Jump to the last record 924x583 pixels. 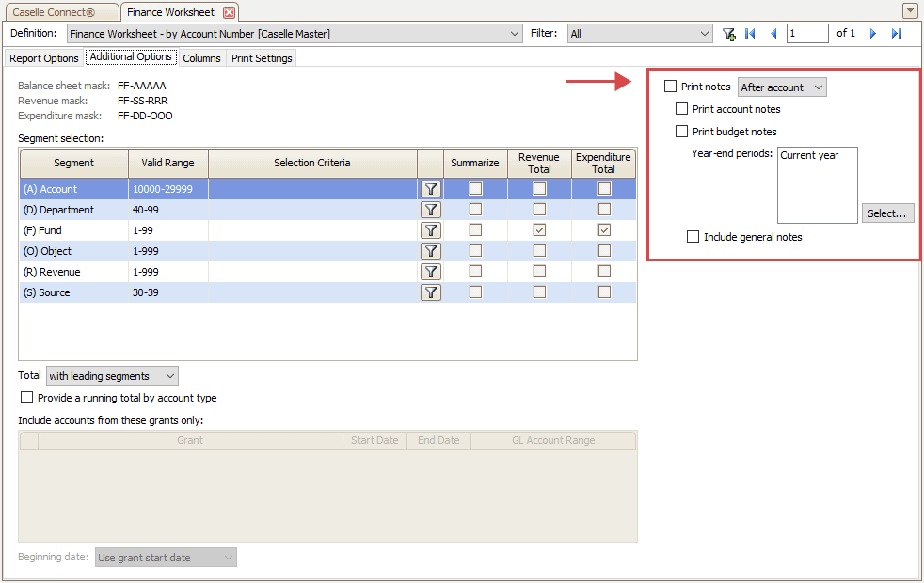(x=897, y=34)
